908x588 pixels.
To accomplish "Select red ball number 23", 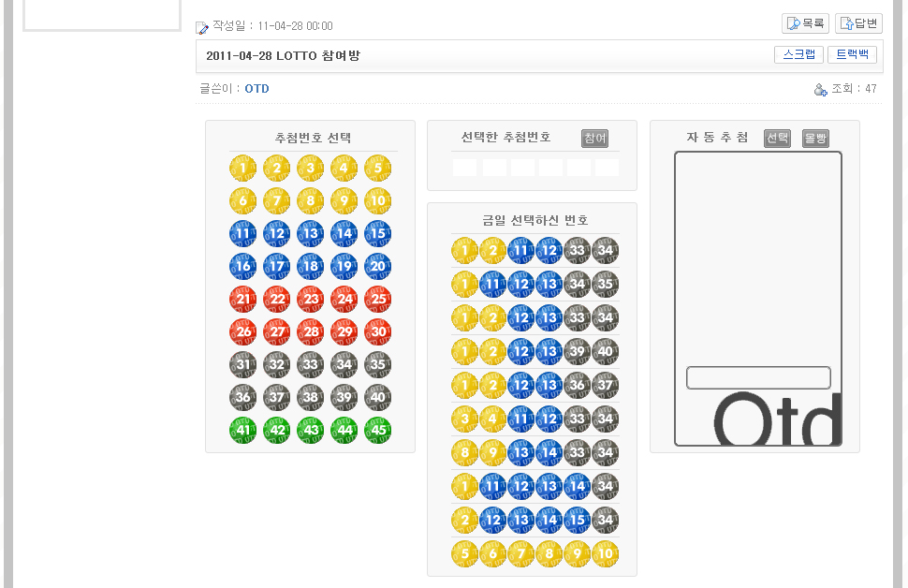I will [x=311, y=299].
